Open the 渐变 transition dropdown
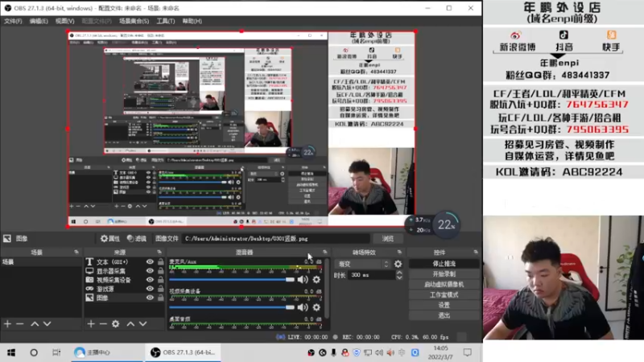 click(x=363, y=264)
